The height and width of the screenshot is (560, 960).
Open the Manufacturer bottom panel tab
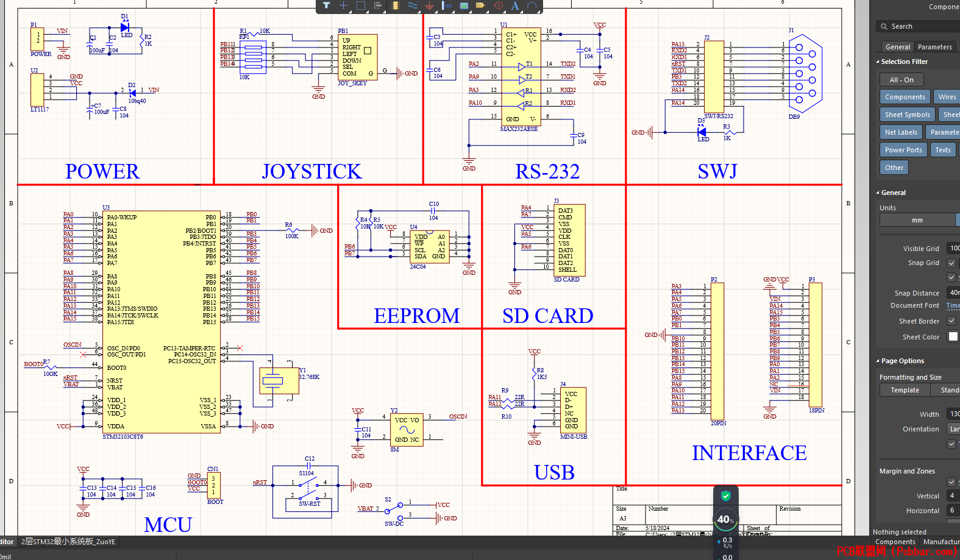tap(940, 542)
